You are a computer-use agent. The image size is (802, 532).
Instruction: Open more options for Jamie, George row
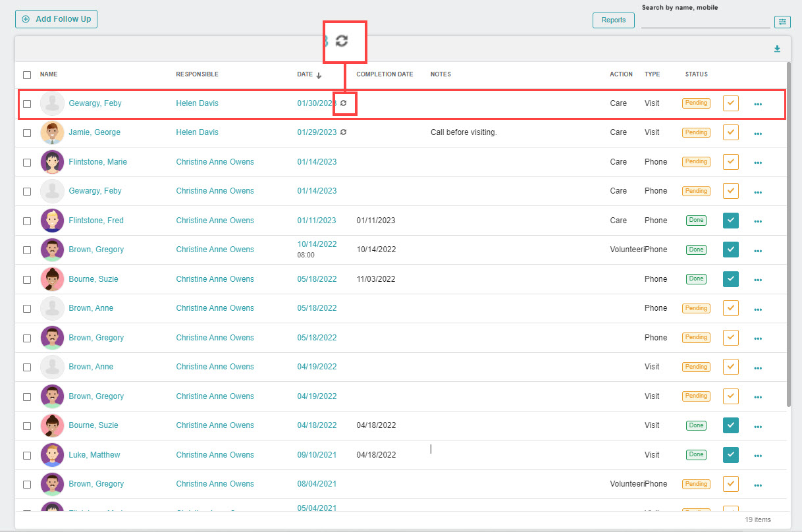[758, 133]
